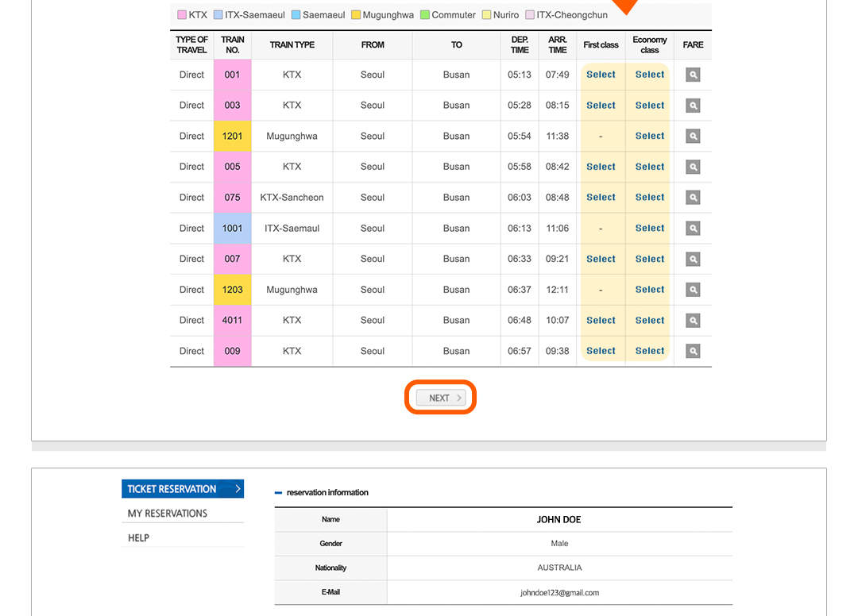Screen dimensions: 858x616
Task: Click fare magnifier for train 009
Action: 693,351
